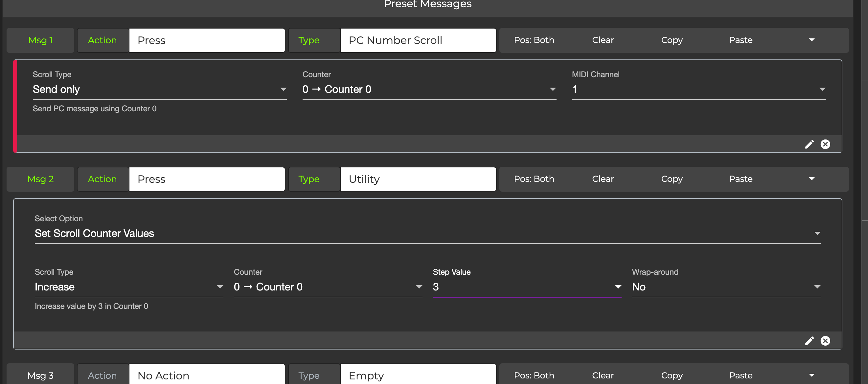
Task: Toggle Pos: Both for Msg 2
Action: click(534, 179)
